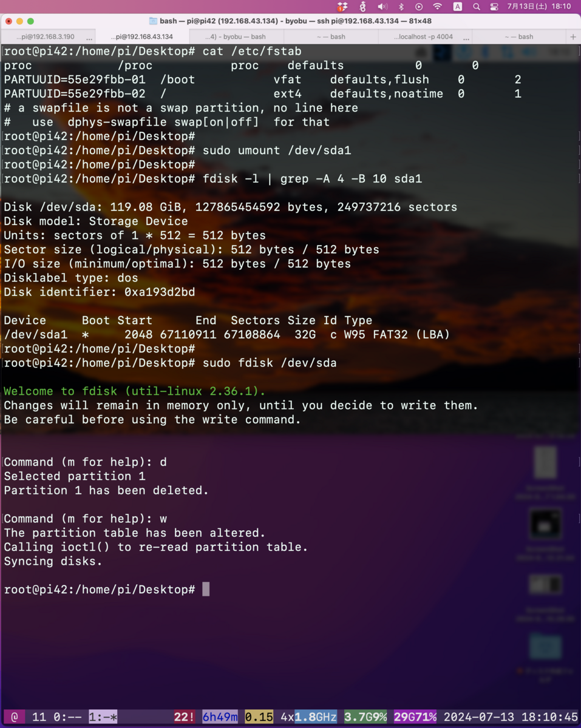Select the '4) - byobu — bash' tab
The image size is (581, 728).
[x=236, y=36]
